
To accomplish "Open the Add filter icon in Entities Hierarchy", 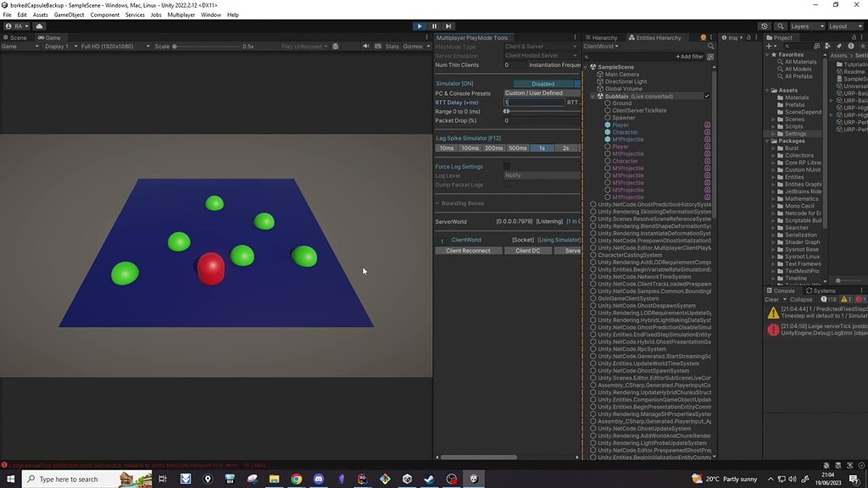I will point(690,56).
